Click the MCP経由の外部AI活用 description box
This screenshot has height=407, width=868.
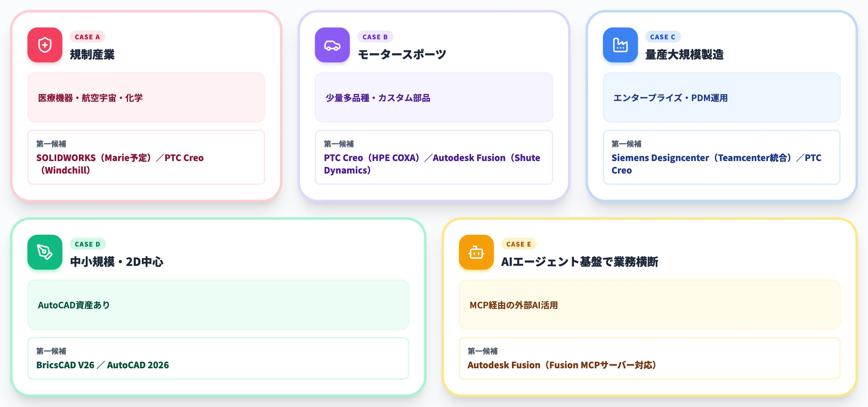click(649, 305)
